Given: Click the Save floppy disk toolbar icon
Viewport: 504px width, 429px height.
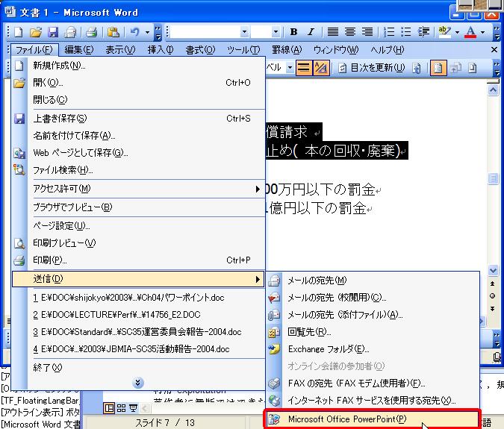Looking at the screenshot, I should tap(53, 32).
